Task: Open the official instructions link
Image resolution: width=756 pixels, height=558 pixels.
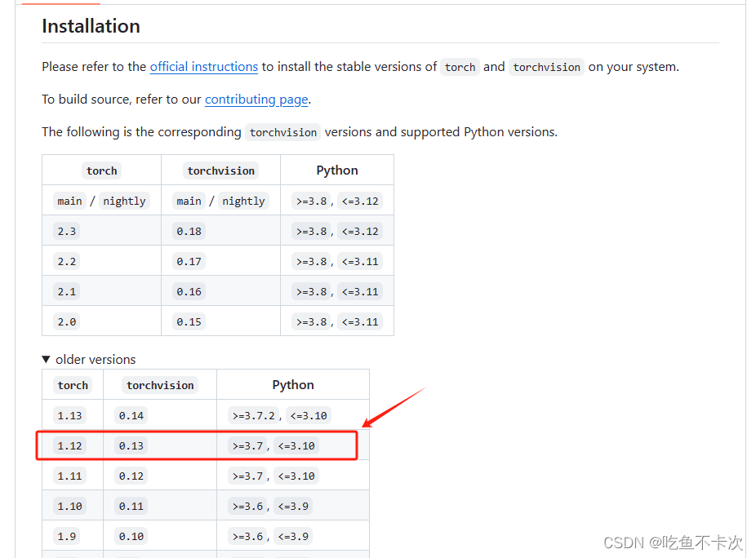Action: coord(204,67)
